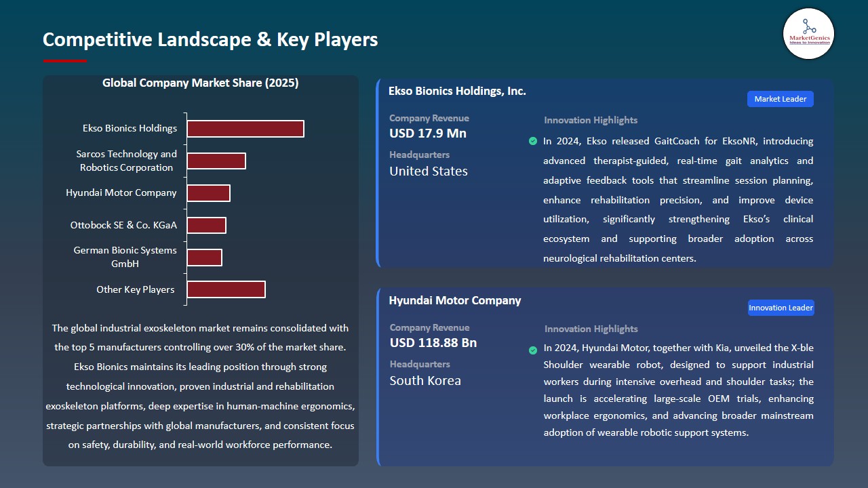Viewport: 868px width, 488px height.
Task: Select the USD 118.88 Bn revenue figure
Action: (433, 343)
